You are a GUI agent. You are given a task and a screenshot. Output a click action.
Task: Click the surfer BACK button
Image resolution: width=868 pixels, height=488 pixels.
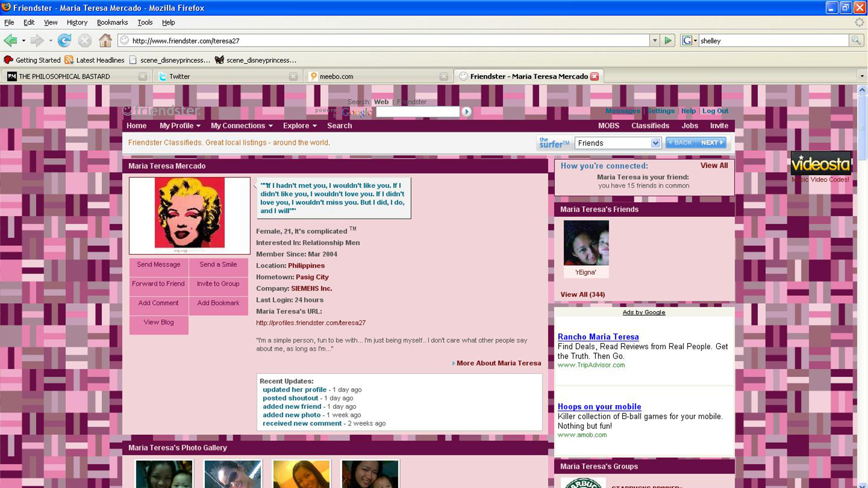[681, 143]
